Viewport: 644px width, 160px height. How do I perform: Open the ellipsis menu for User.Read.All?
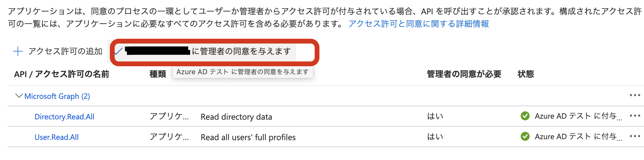[634, 136]
